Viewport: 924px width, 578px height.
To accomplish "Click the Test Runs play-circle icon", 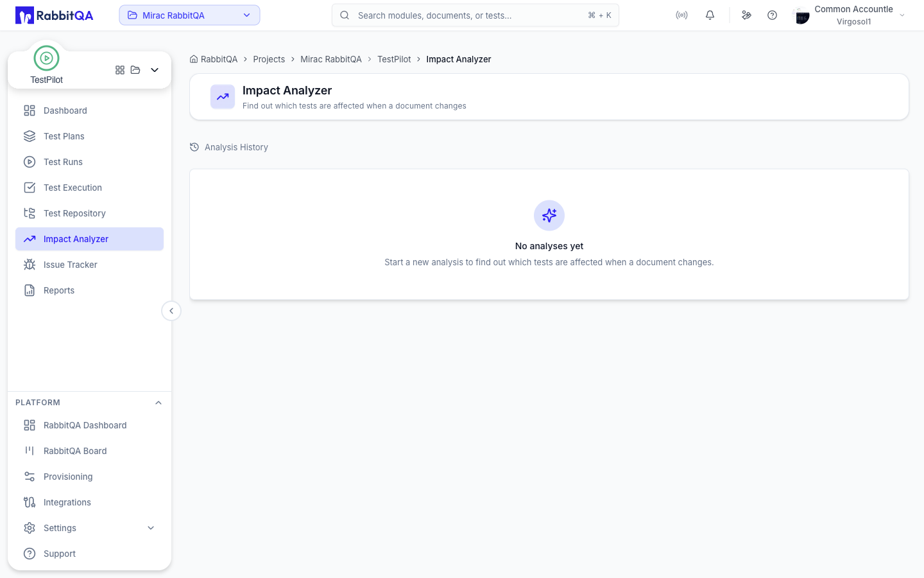I will coord(30,162).
